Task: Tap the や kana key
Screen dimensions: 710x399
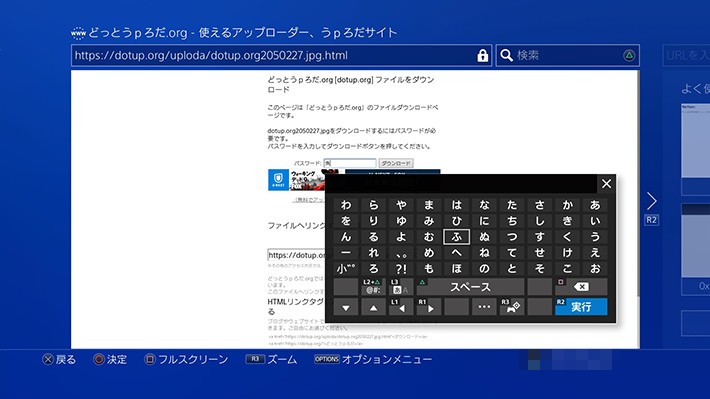Action: pos(401,205)
